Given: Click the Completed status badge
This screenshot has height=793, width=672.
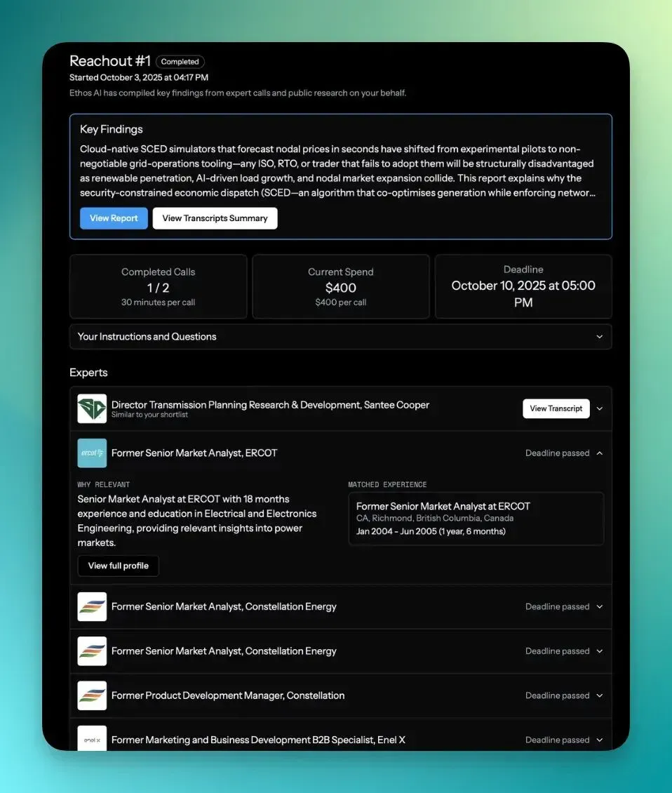Looking at the screenshot, I should point(180,62).
